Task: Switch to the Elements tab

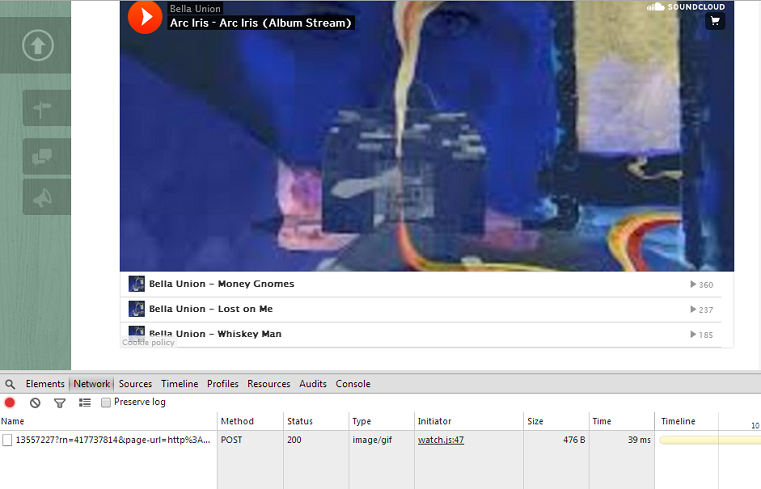Action: [x=45, y=384]
